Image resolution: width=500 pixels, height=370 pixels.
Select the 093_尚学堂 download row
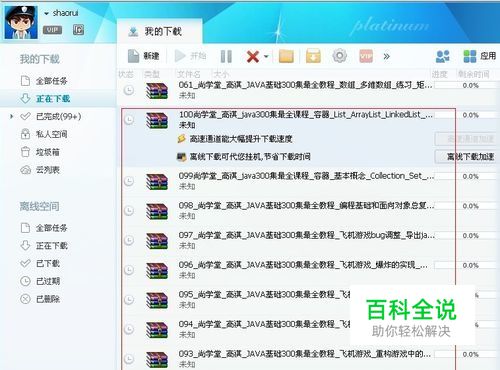tap(308, 359)
